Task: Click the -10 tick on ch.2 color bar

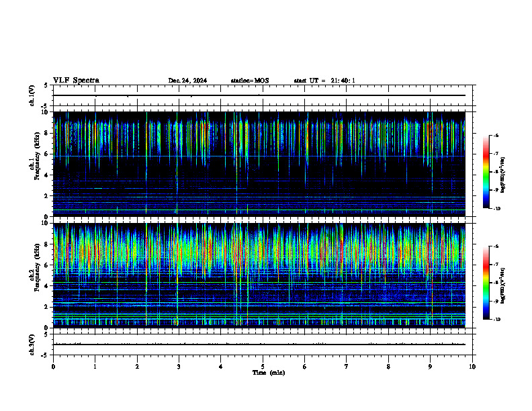Action: [x=496, y=320]
